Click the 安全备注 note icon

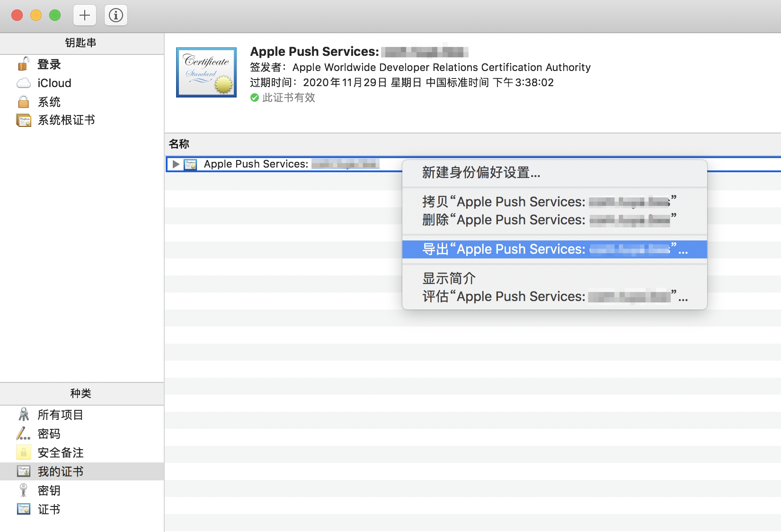click(24, 452)
